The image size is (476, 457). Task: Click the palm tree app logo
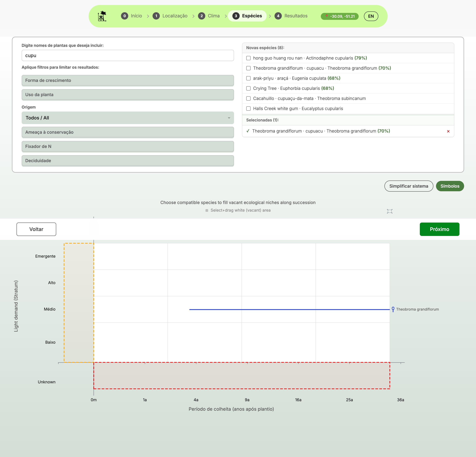coord(102,16)
